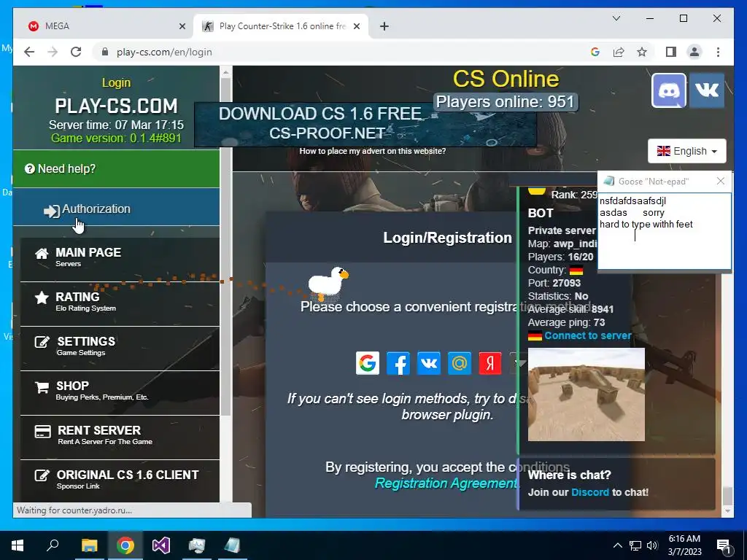Reload the page with the refresh icon
The height and width of the screenshot is (560, 747).
(76, 52)
